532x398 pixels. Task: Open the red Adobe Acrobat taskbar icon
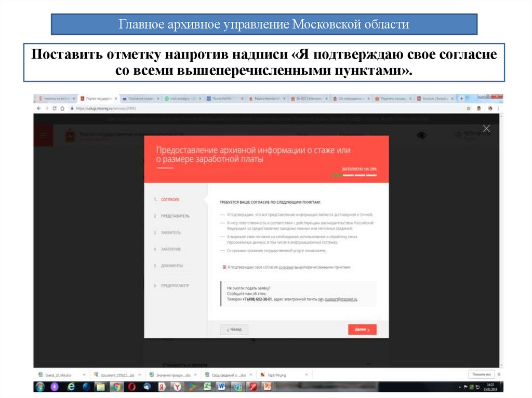[x=253, y=387]
